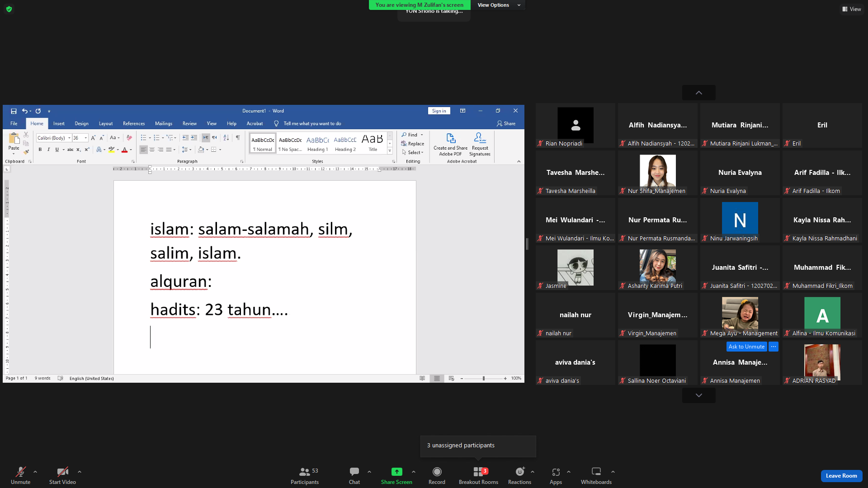Switch to the Mailings ribbon tab

point(164,123)
